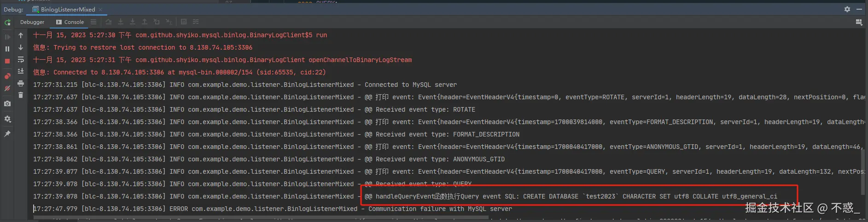The height and width of the screenshot is (222, 868).
Task: Click the eventType=QUERY event log line
Action: click(449, 171)
